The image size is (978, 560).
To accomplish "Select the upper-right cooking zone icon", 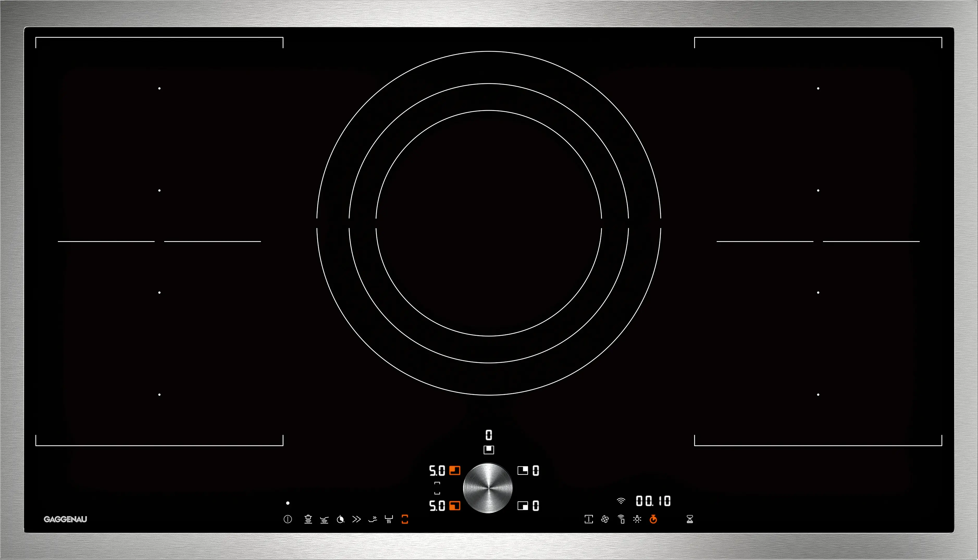I will click(523, 470).
